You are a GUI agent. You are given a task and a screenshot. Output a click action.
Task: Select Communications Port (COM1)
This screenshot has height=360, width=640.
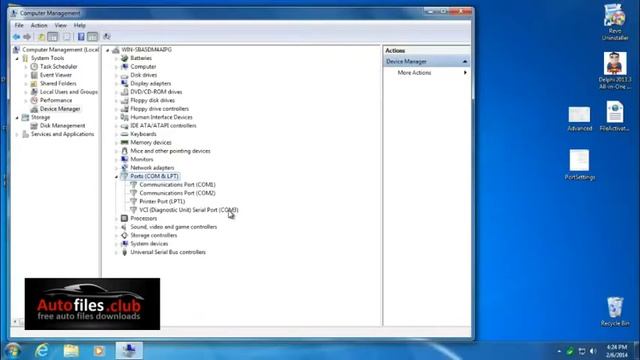tap(178, 185)
